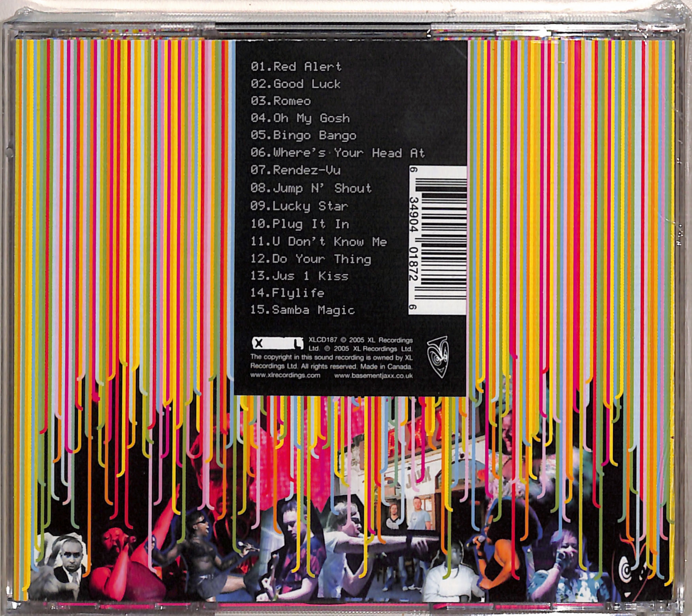Select track 05 Bingo Bango
The image size is (692, 616).
click(x=303, y=135)
